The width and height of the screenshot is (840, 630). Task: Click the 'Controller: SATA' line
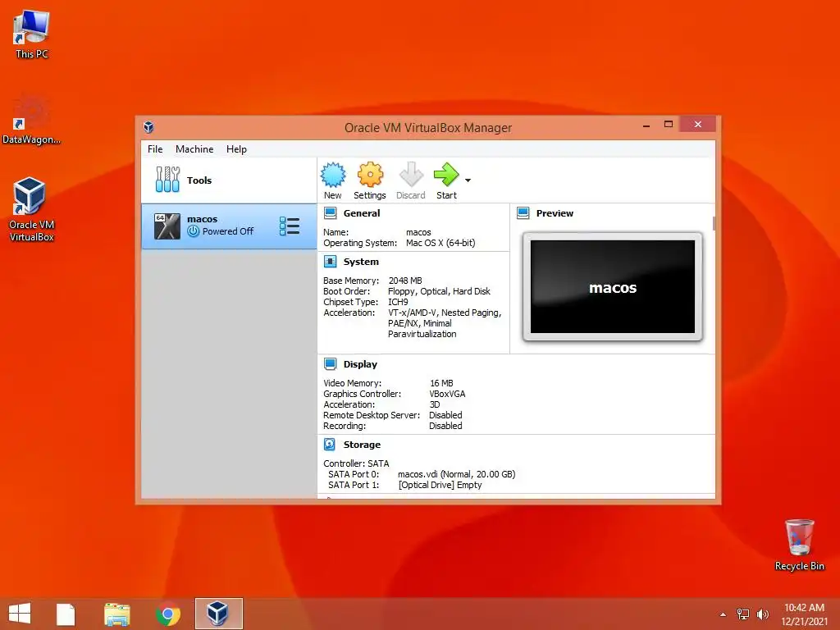(356, 463)
